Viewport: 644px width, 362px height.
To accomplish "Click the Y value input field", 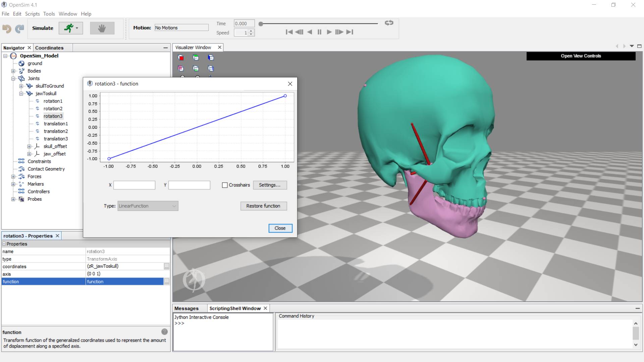I will point(189,185).
